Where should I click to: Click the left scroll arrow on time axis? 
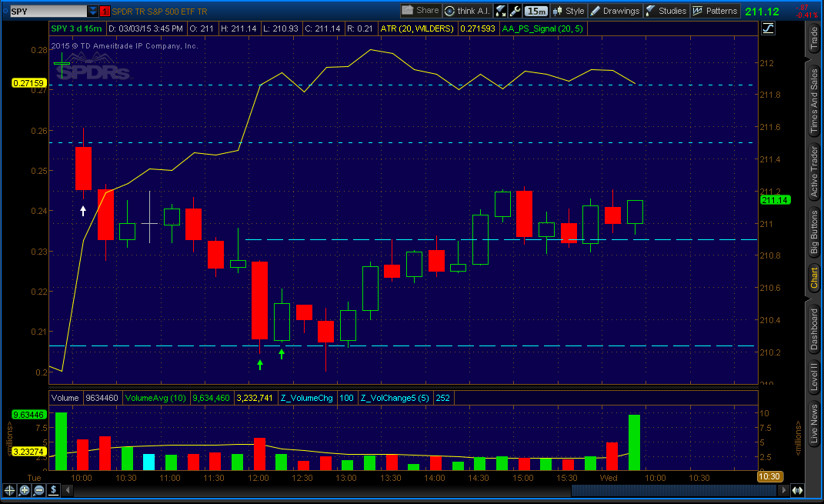68,490
